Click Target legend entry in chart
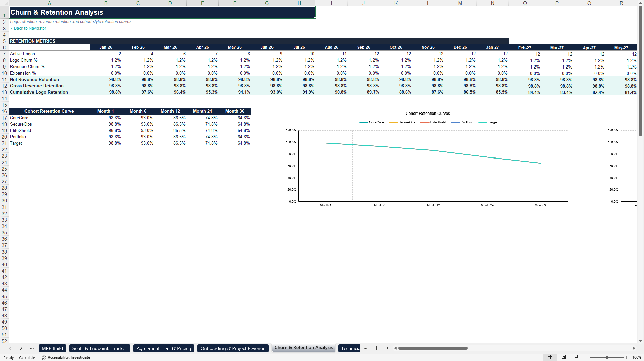 488,122
